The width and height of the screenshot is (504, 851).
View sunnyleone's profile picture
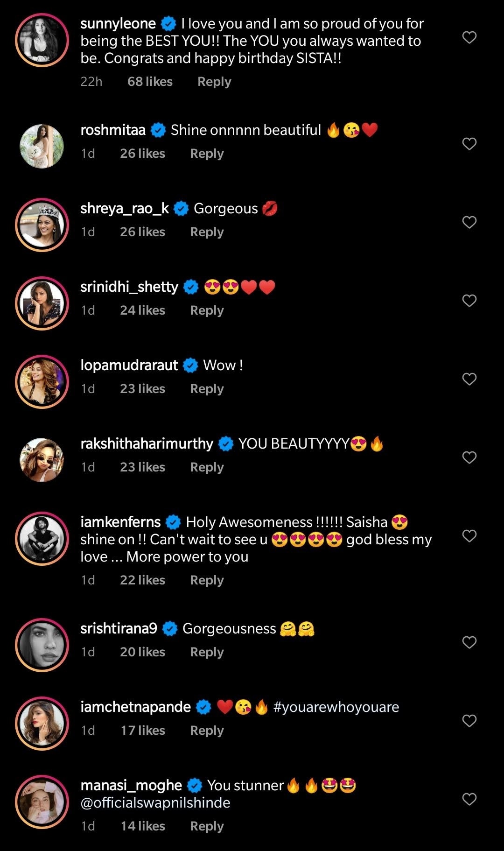click(x=42, y=40)
